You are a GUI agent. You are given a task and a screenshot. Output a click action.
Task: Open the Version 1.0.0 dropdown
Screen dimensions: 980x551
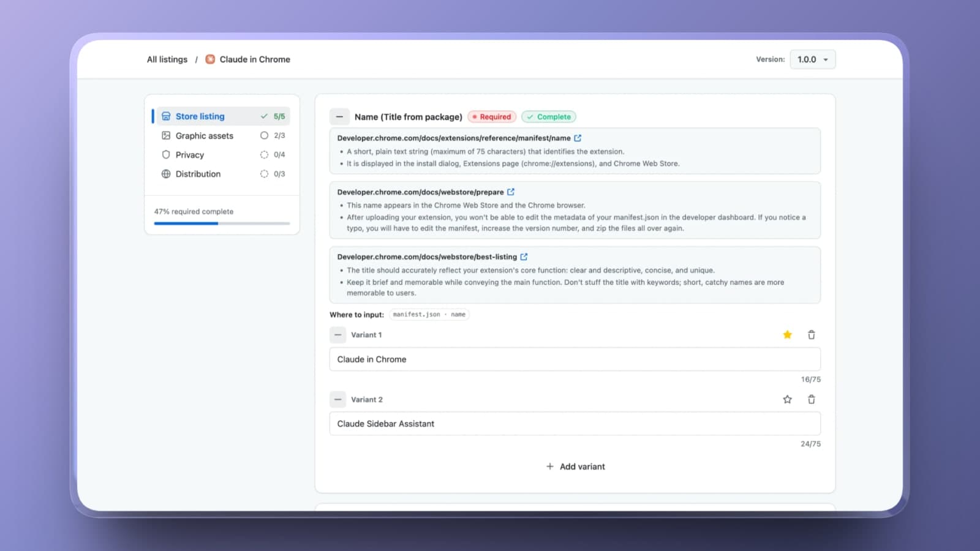pos(813,59)
